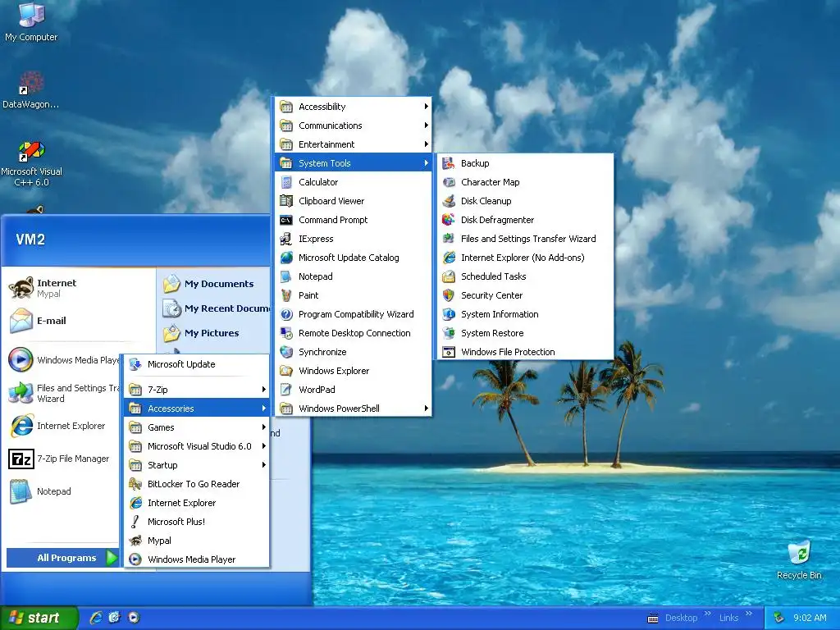Image resolution: width=840 pixels, height=630 pixels.
Task: Click the Windows File Protection icon
Action: 449,352
